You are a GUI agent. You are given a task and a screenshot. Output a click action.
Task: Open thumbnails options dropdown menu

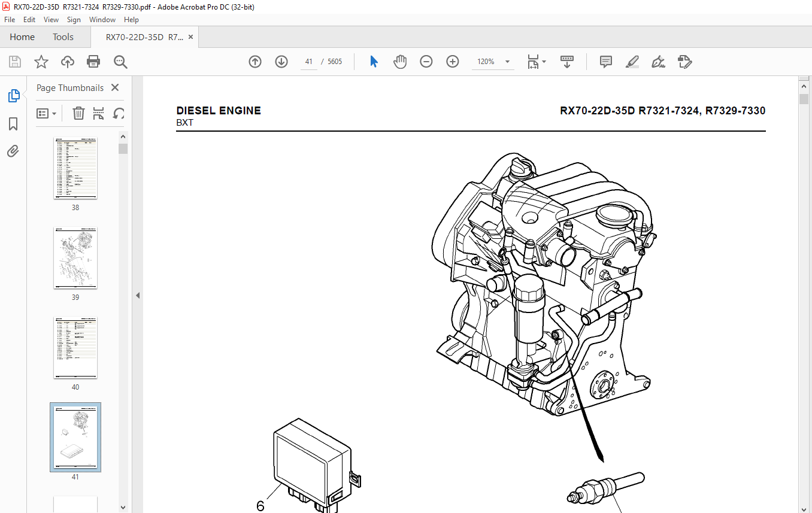coord(47,113)
